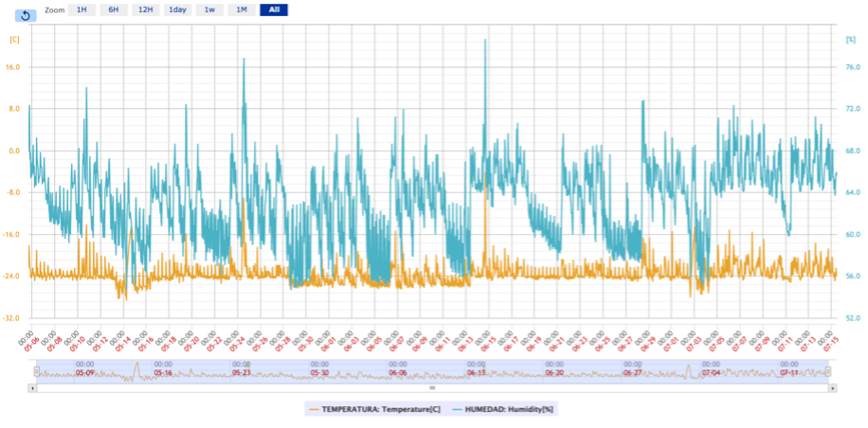Screen dimensions: 868x428
Task: Switch zoom to 1w range
Action: pos(209,9)
